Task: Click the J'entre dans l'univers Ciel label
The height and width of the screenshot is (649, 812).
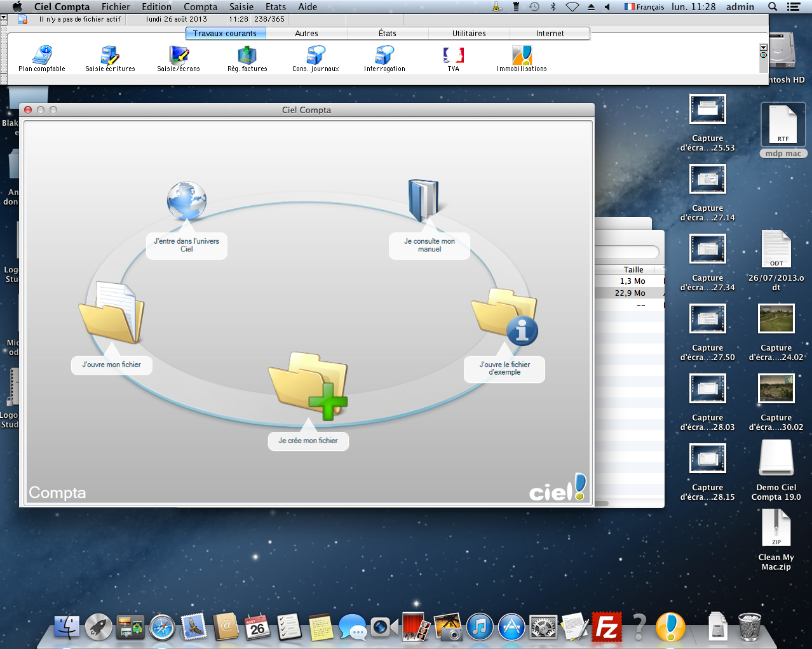Action: pos(187,245)
